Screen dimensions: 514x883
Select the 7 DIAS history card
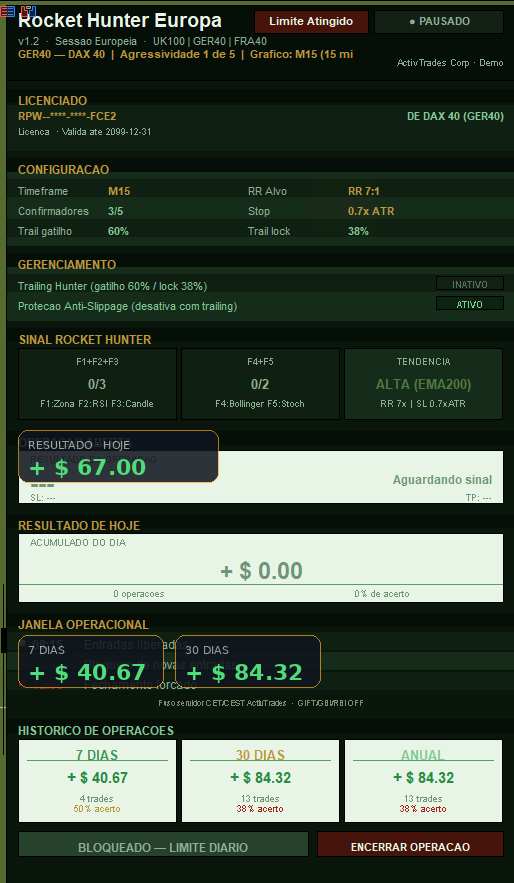click(97, 781)
